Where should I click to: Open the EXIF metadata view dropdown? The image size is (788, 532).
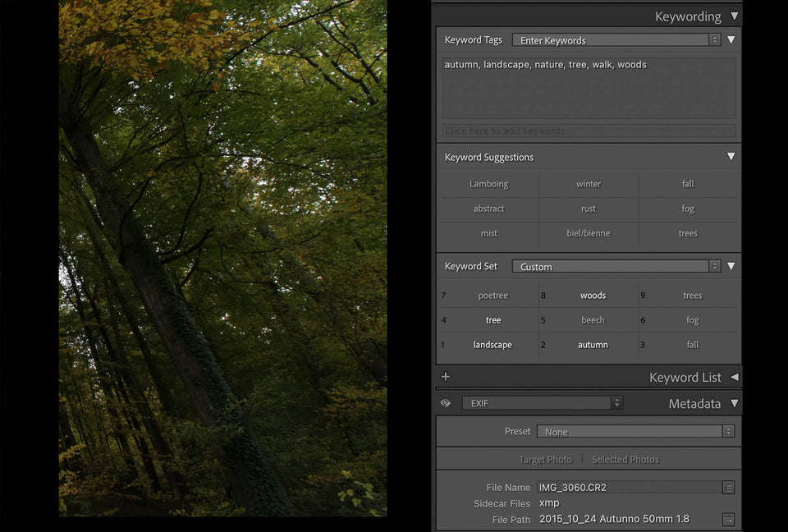tap(542, 403)
